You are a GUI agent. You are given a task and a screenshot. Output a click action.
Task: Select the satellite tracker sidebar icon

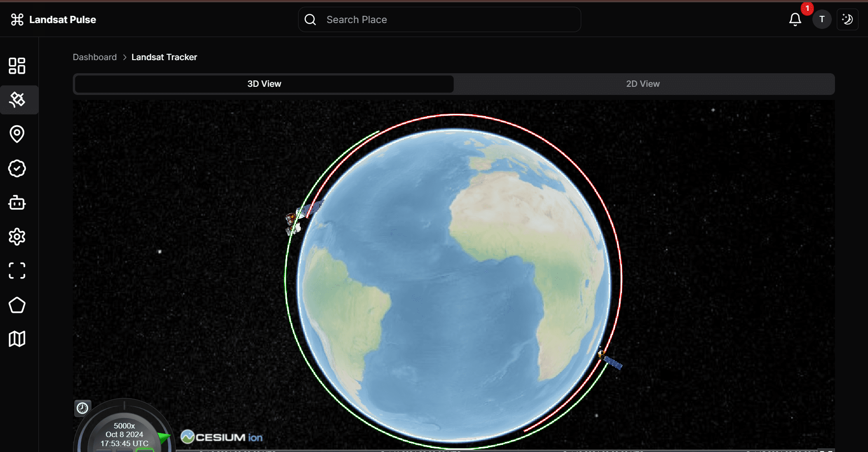pyautogui.click(x=17, y=100)
